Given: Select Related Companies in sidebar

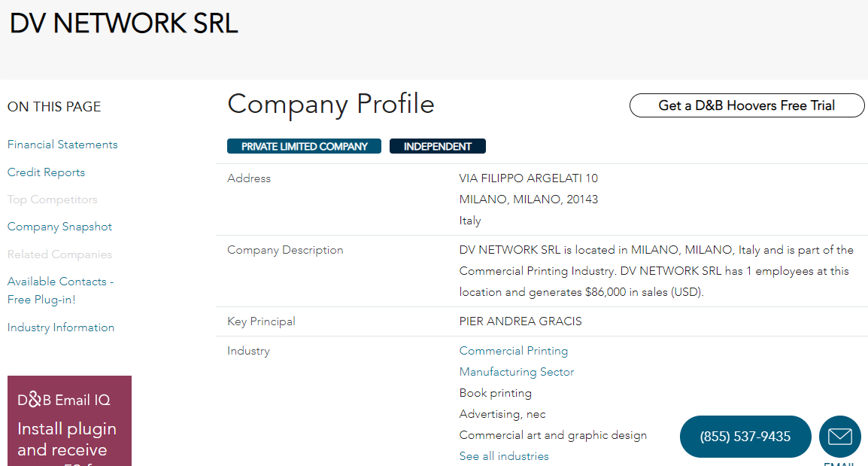Looking at the screenshot, I should coord(59,254).
